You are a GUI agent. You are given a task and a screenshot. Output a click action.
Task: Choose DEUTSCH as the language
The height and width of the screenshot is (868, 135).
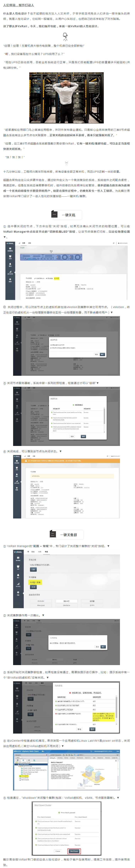click(x=67, y=605)
